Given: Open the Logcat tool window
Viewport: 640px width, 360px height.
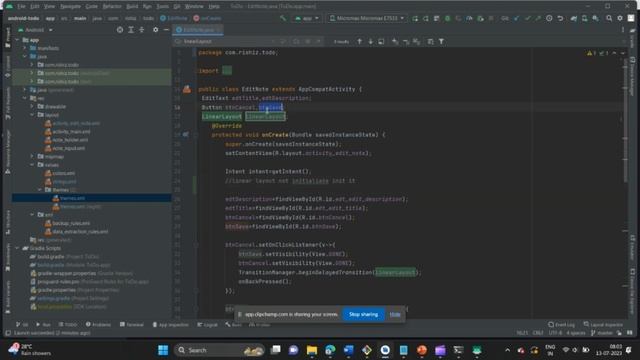Looking at the screenshot, I should pyautogui.click(x=207, y=324).
